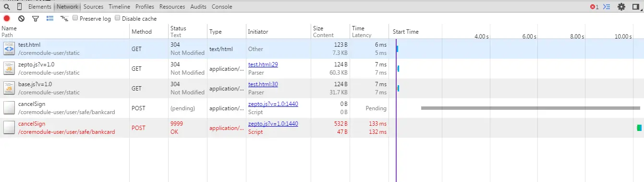Click the red error count indicator
644x182 pixels.
(594, 7)
